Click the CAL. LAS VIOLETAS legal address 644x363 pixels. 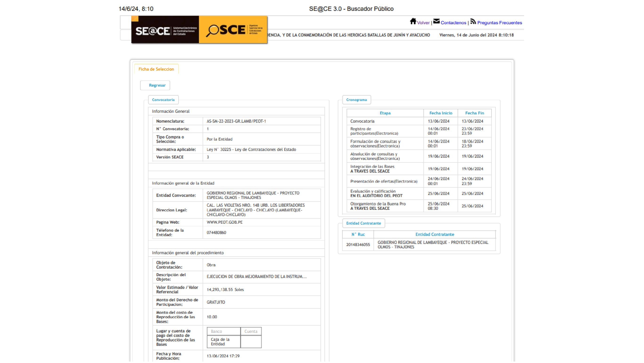point(255,210)
